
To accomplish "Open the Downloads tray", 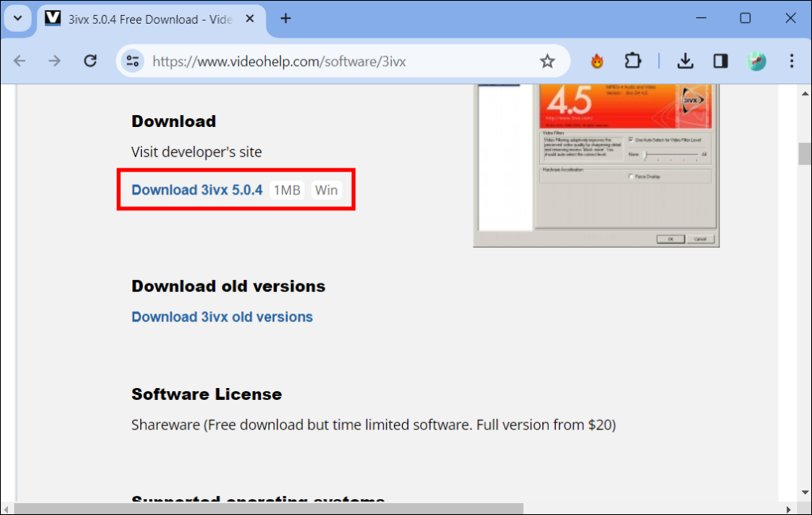I will (x=685, y=60).
